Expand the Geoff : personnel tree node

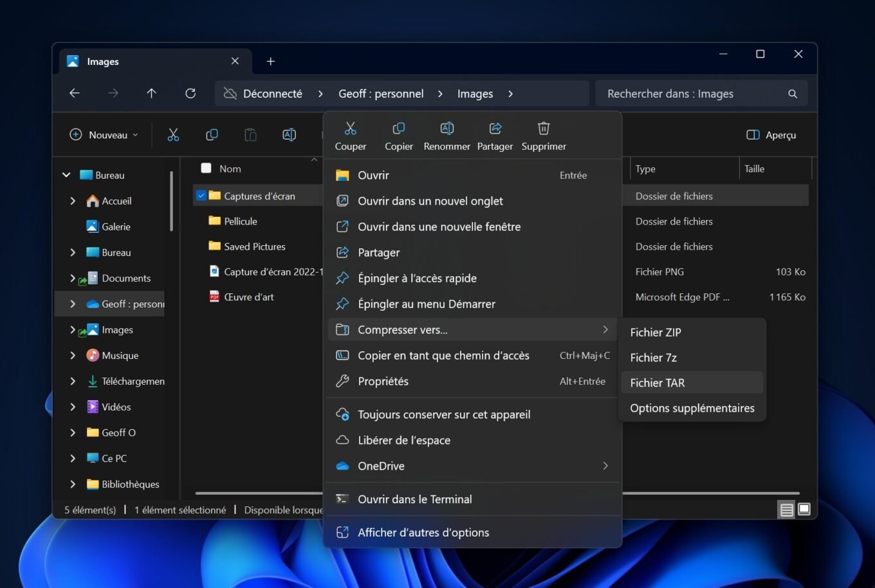(x=73, y=304)
